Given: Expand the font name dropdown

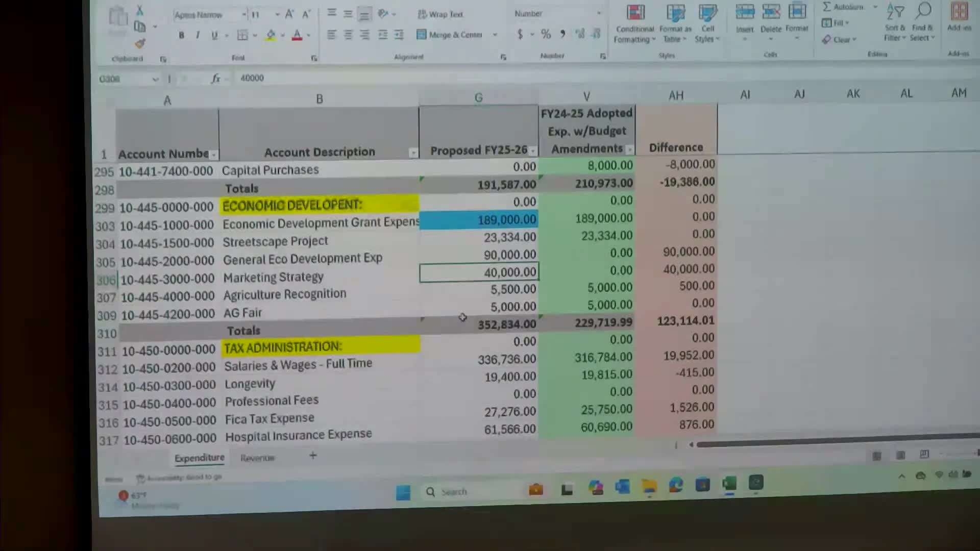Looking at the screenshot, I should (244, 15).
